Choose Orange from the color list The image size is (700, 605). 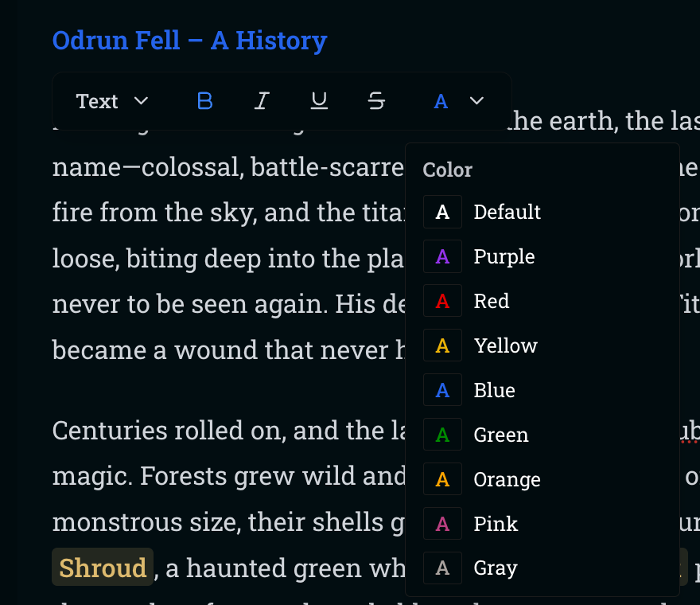pyautogui.click(x=507, y=479)
